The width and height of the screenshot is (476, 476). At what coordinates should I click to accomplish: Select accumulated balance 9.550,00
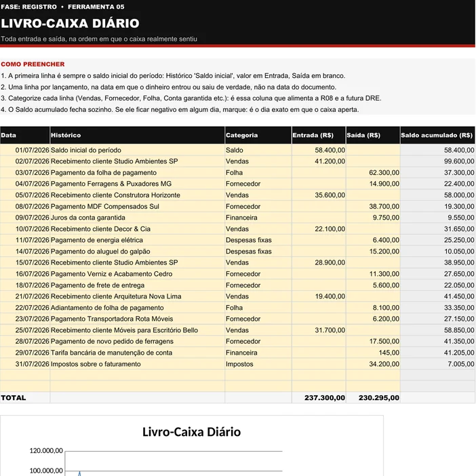click(438, 218)
